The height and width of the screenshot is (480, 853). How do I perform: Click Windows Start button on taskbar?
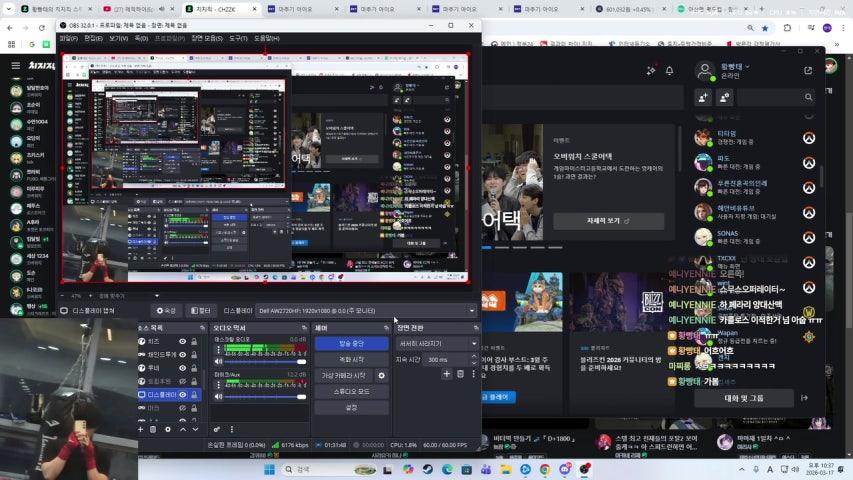click(269, 469)
